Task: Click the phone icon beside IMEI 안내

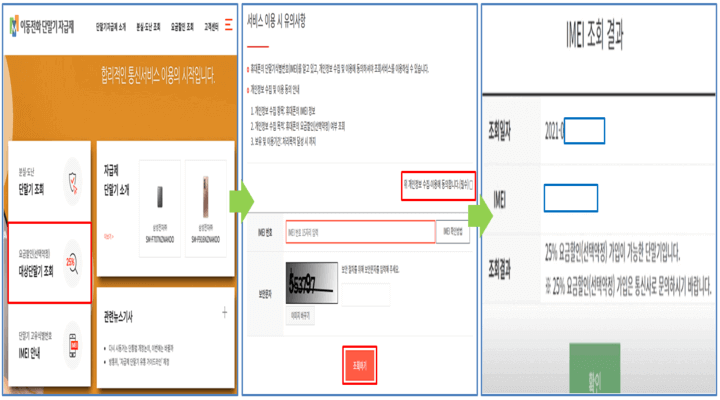Action: pyautogui.click(x=73, y=345)
